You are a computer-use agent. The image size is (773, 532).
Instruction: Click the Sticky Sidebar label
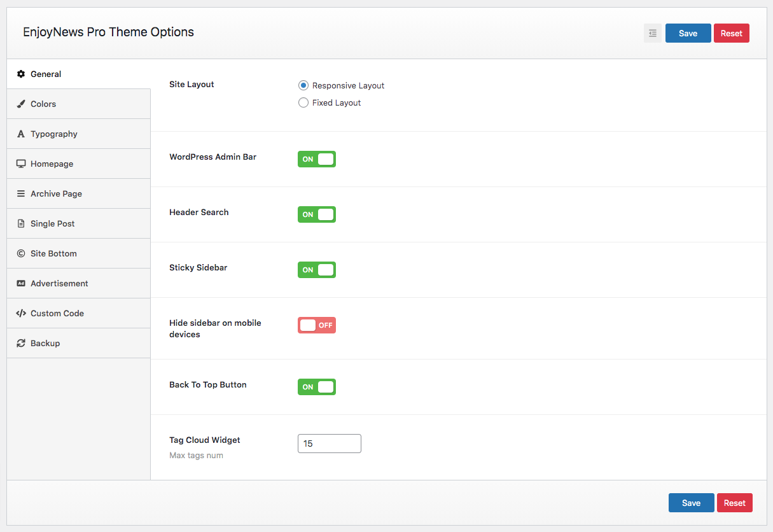198,267
